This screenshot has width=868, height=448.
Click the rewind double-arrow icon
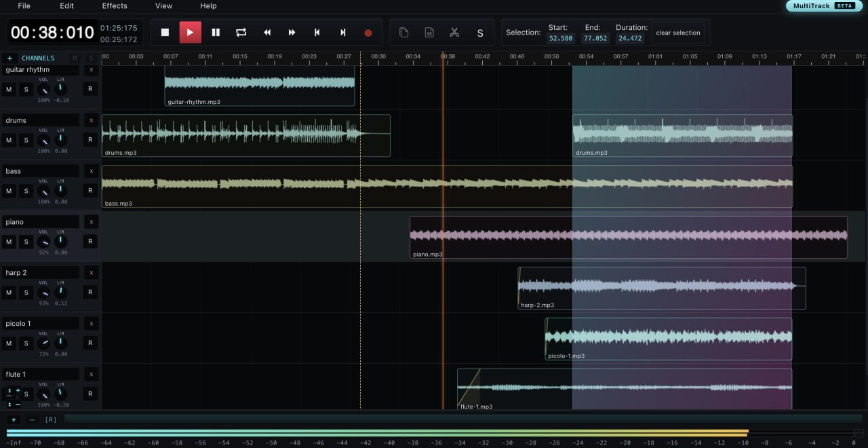tap(267, 32)
